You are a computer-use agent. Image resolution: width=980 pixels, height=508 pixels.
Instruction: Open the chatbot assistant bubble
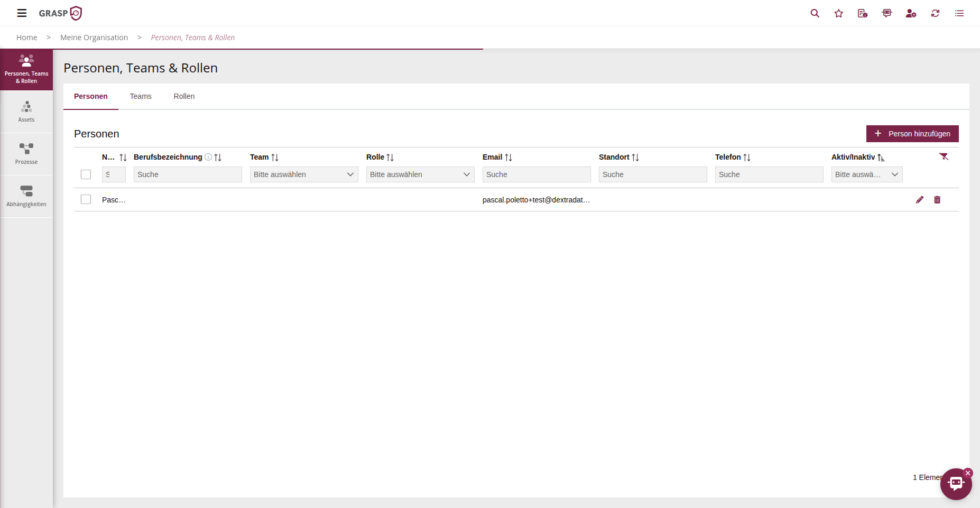[x=956, y=484]
